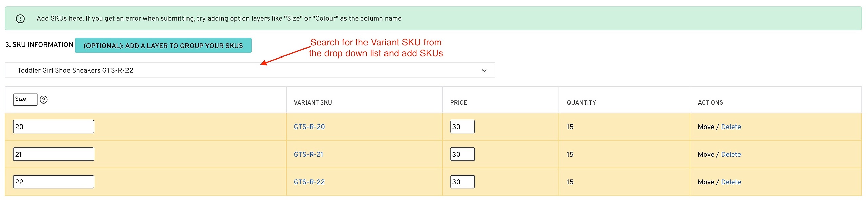Open the GTS-R-21 variant link
The image size is (868, 206).
coord(309,155)
